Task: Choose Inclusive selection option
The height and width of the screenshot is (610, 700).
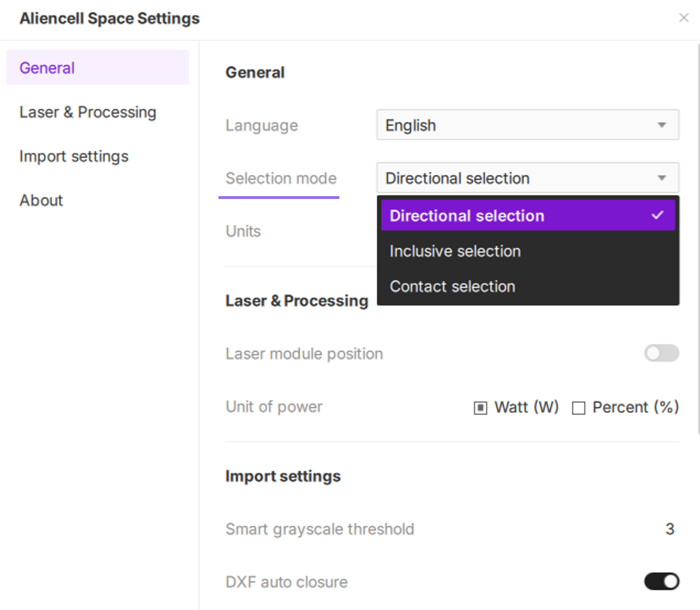Action: [x=455, y=251]
